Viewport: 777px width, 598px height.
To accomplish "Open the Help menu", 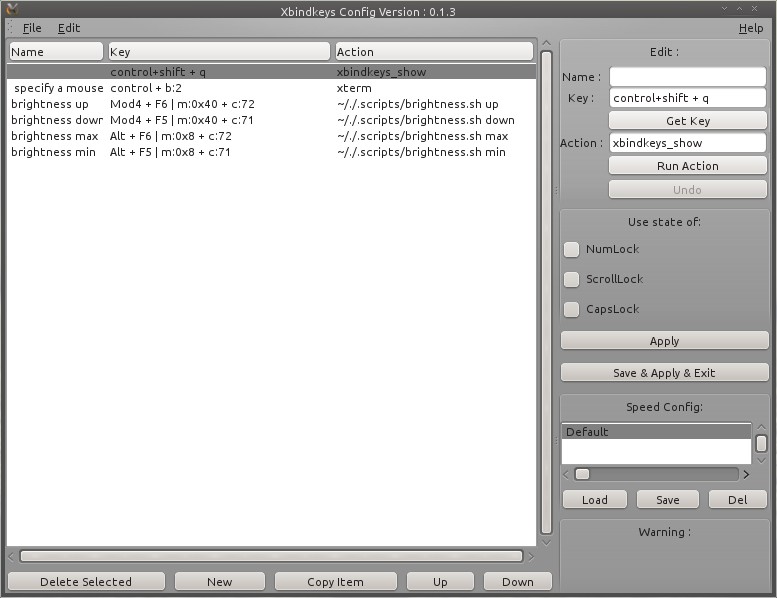I will 751,28.
